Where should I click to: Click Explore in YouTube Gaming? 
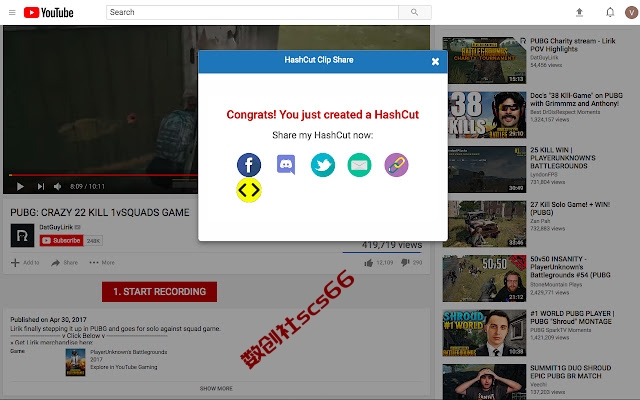124,367
